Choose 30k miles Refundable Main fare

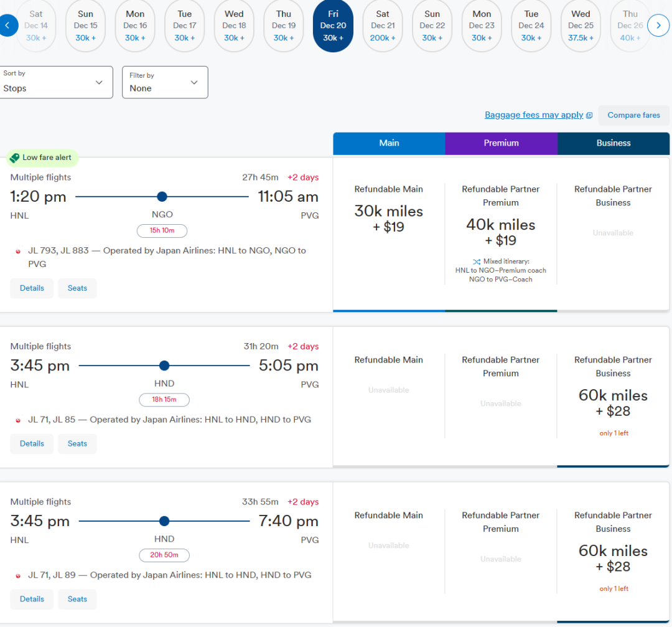389,218
